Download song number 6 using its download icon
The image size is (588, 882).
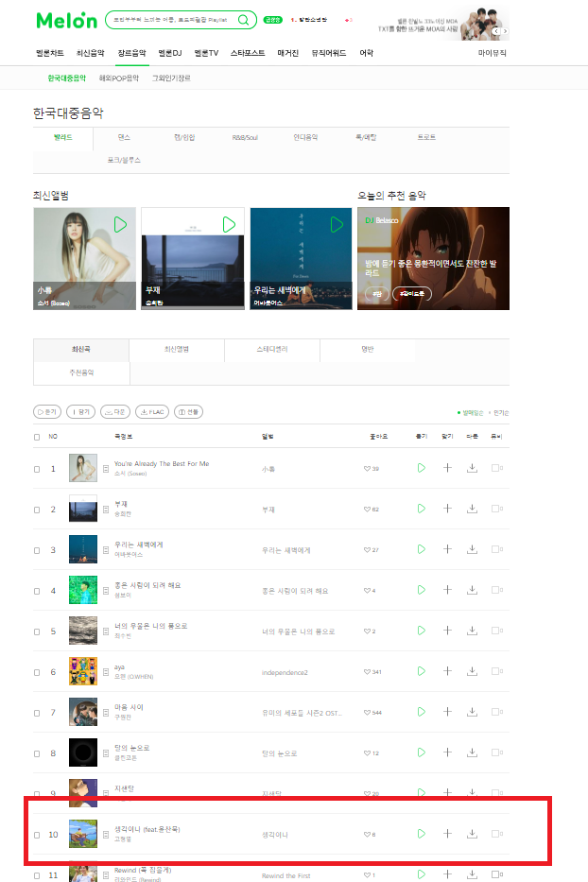pos(472,671)
